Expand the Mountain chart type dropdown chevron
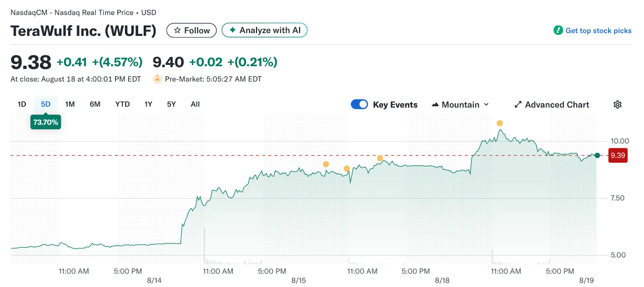 click(x=486, y=105)
